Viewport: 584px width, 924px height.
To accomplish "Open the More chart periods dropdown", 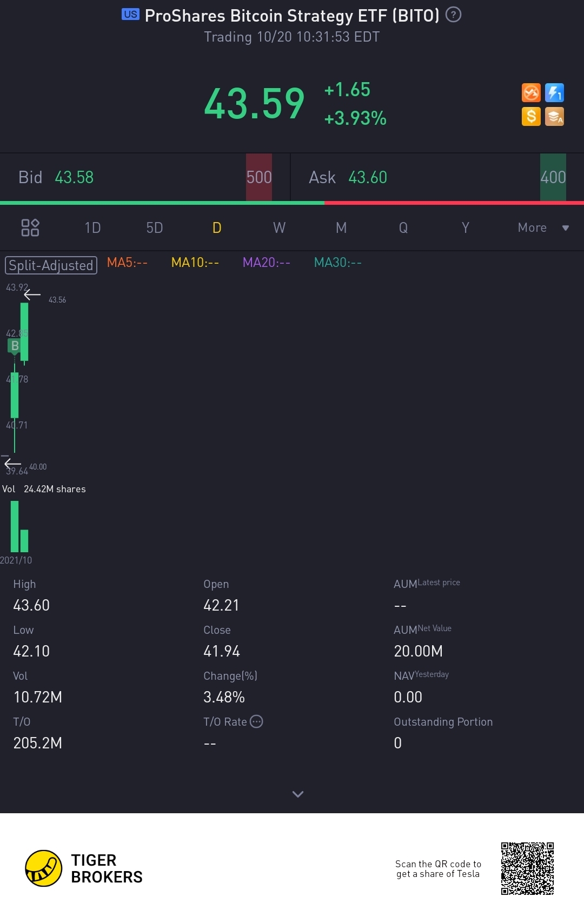I will [x=543, y=227].
